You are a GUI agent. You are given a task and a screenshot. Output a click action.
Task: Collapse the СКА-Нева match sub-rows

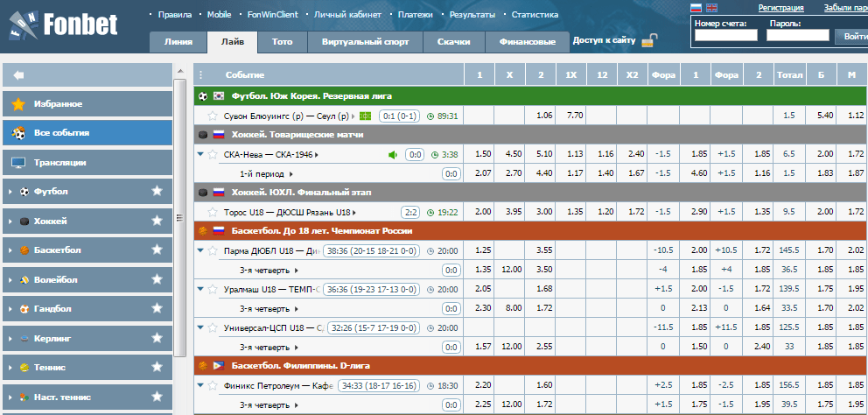pos(200,155)
